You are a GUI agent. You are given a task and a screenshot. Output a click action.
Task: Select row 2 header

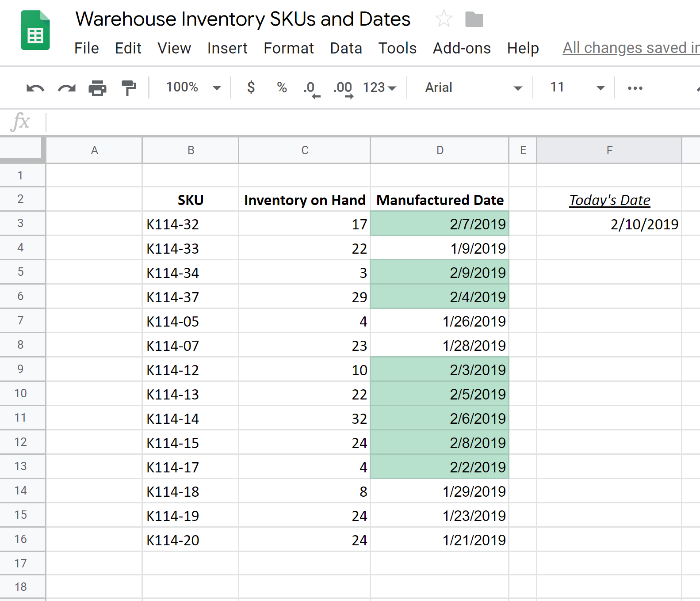tap(22, 199)
